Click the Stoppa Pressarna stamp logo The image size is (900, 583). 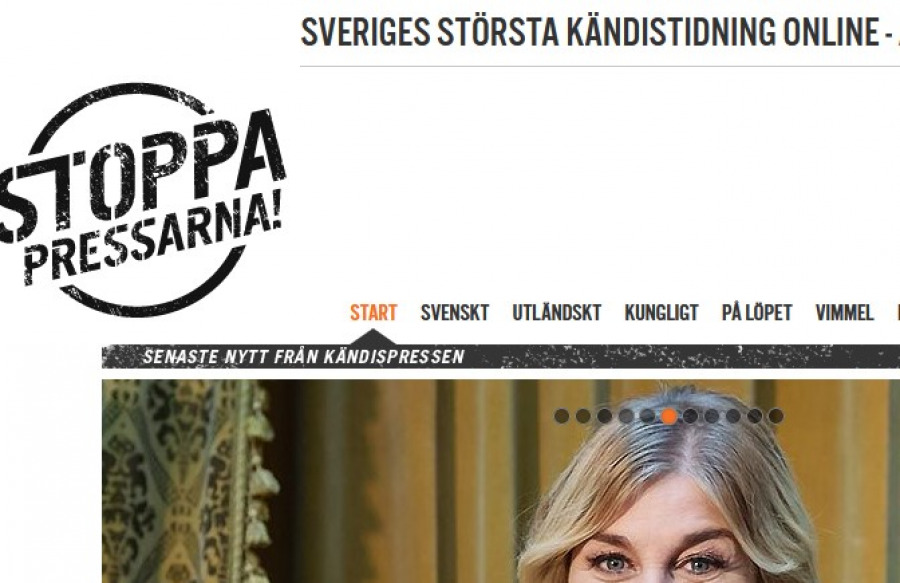point(142,200)
